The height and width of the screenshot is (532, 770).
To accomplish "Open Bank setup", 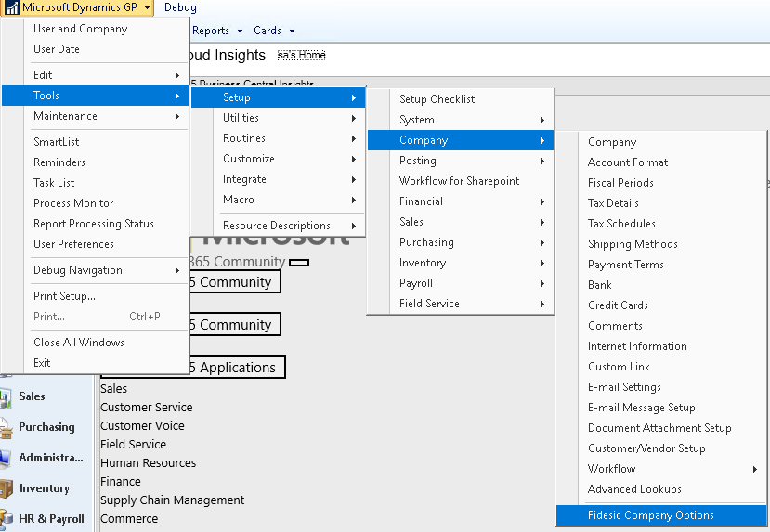I will point(661,285).
